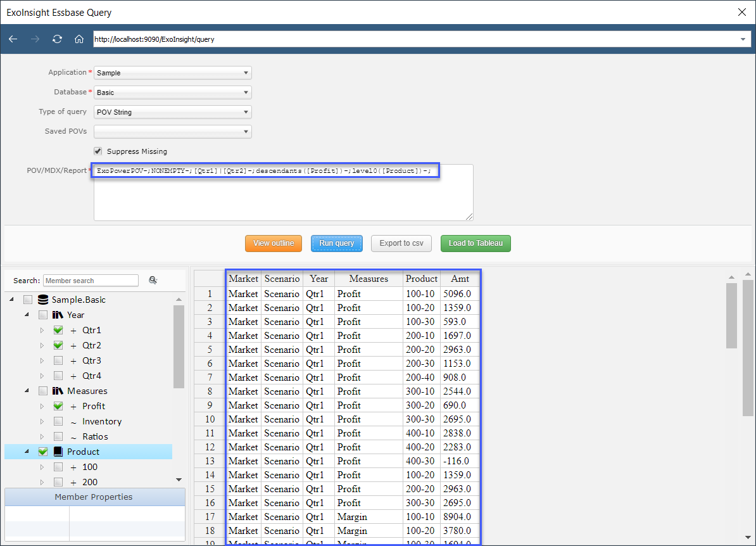The height and width of the screenshot is (546, 756).
Task: Click the Scenario column header
Action: 282,279
